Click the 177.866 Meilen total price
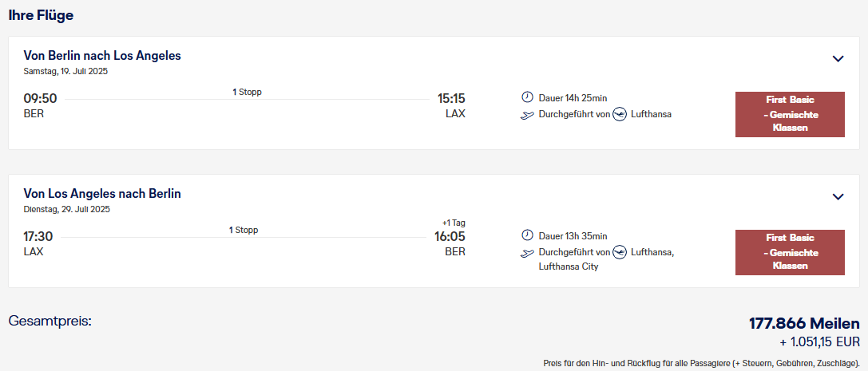The image size is (868, 371). (803, 324)
